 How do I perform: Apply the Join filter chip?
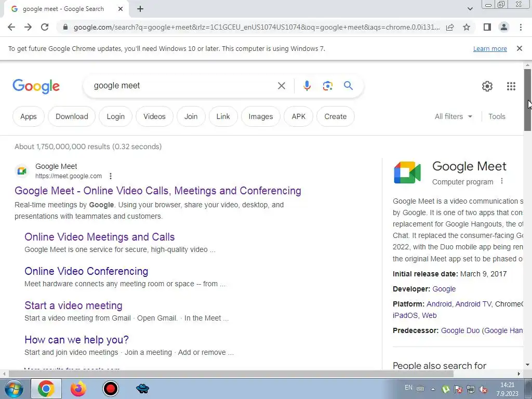[191, 116]
